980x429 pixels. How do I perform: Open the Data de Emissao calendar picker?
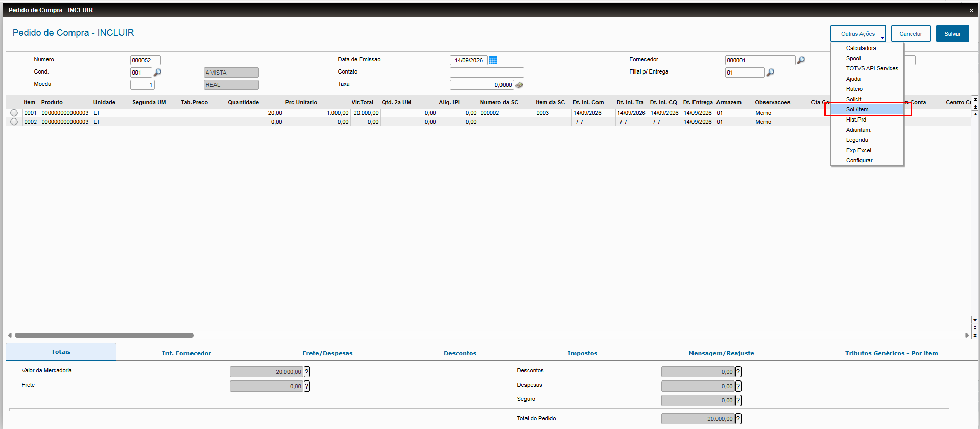[493, 60]
